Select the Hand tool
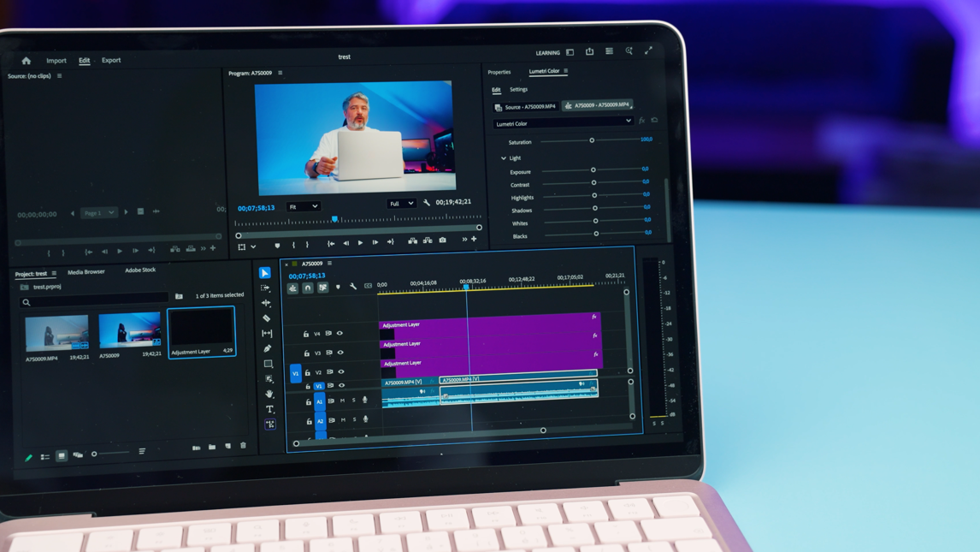The height and width of the screenshot is (552, 980). coord(269,394)
